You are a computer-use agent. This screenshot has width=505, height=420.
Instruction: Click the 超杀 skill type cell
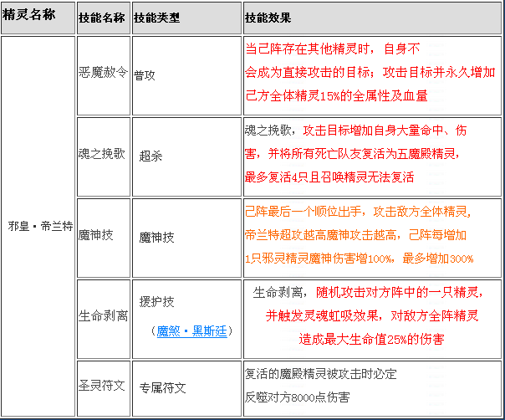pos(186,156)
